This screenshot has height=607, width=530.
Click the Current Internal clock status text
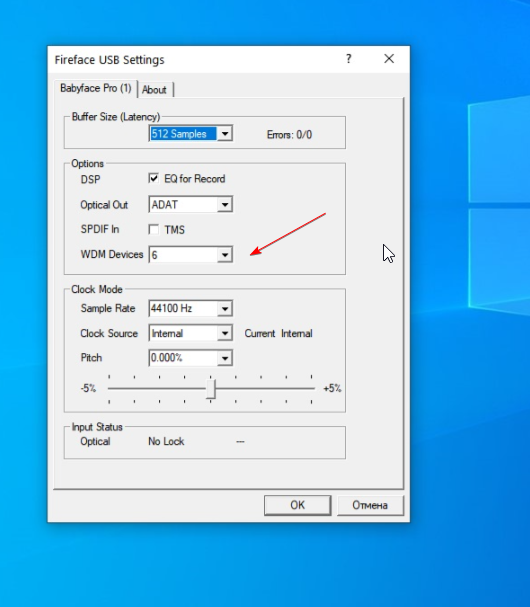click(x=278, y=333)
